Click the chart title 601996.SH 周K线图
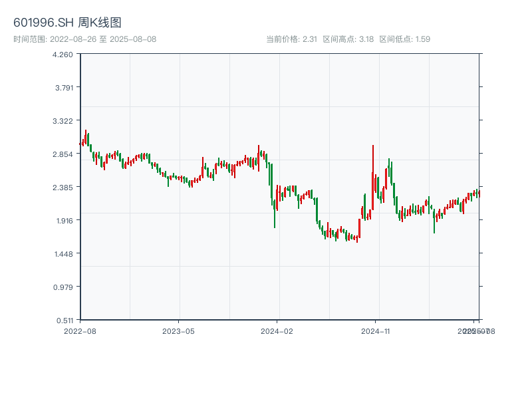Screen dimensions: 532x399 pos(67,23)
